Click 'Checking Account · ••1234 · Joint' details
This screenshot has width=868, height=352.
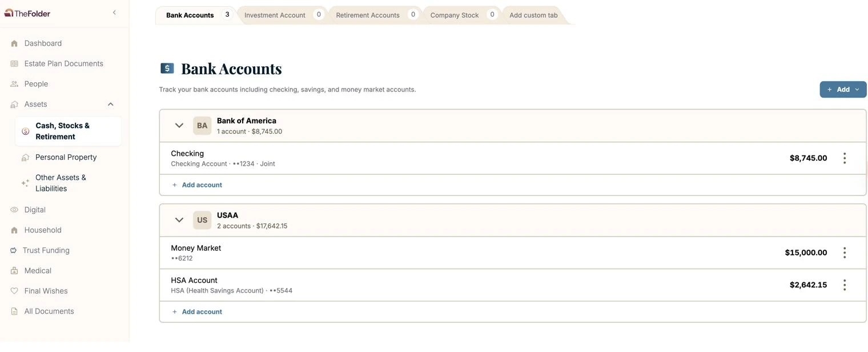pyautogui.click(x=223, y=164)
